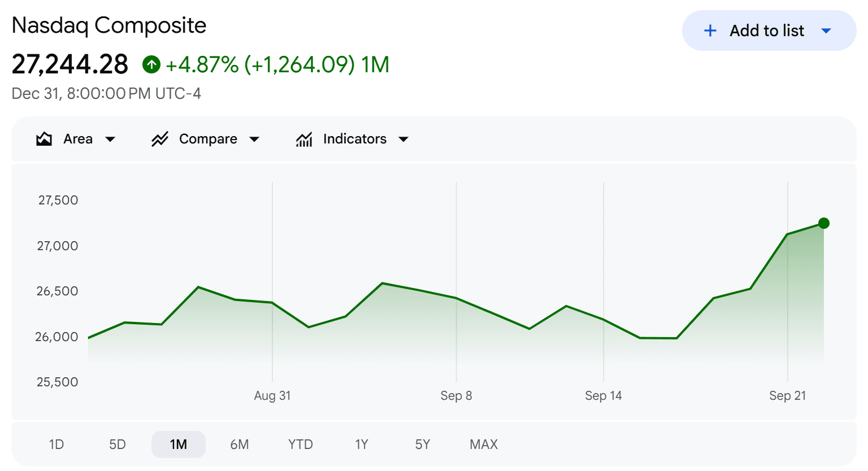Switch to the 5D time range

tap(118, 444)
